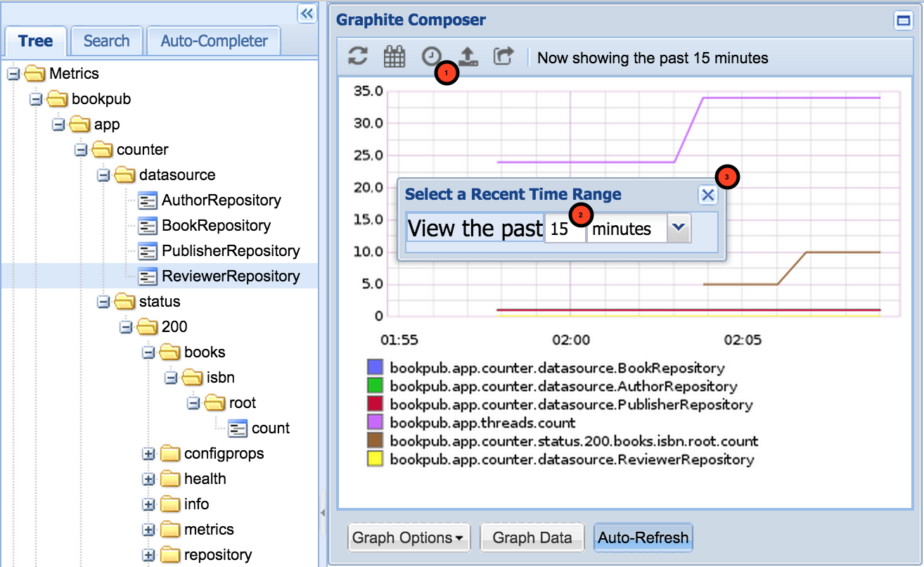Expand the configprops tree node
The width and height of the screenshot is (924, 567).
148,454
